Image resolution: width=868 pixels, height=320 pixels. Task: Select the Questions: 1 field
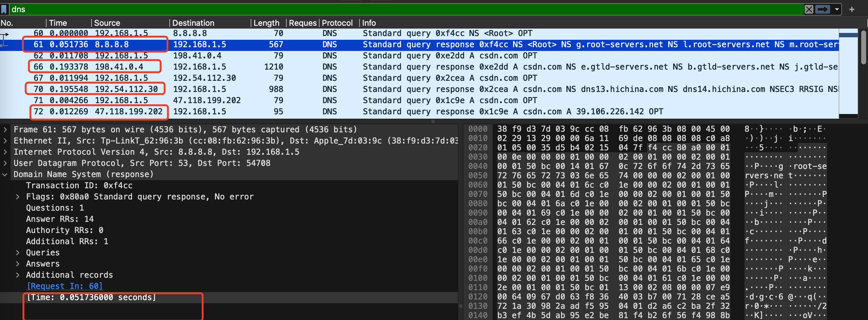pyautogui.click(x=55, y=208)
